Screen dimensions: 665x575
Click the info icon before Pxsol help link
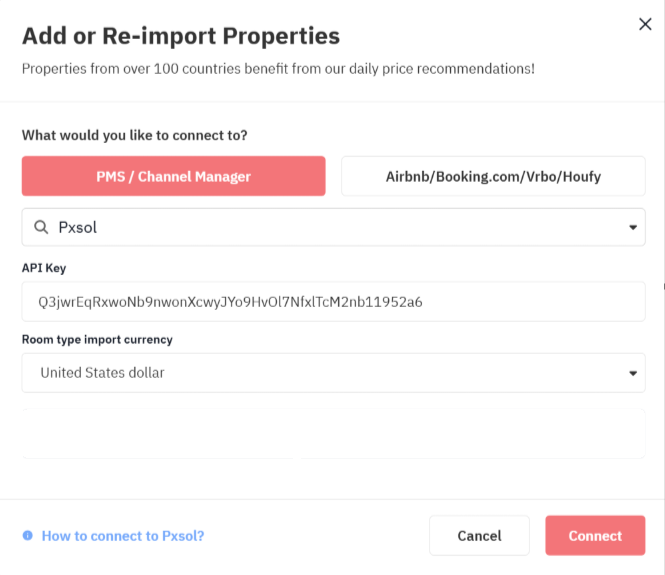(28, 536)
